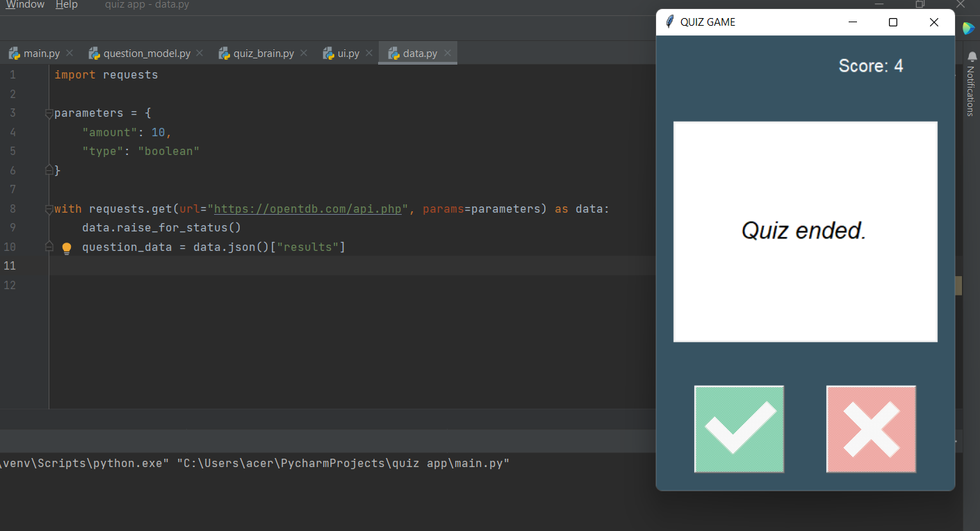Click the fold end marker on line 6

49,170
